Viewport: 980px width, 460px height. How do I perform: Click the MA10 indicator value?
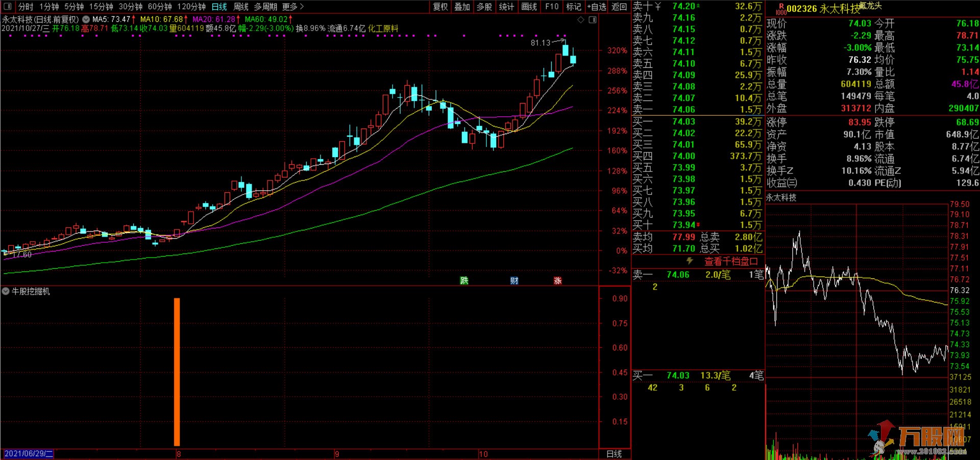tap(163, 19)
